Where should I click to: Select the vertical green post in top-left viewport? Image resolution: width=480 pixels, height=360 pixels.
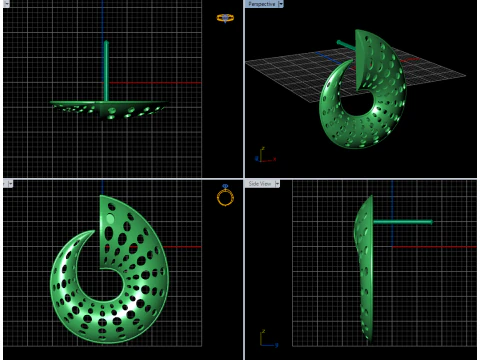click(106, 71)
